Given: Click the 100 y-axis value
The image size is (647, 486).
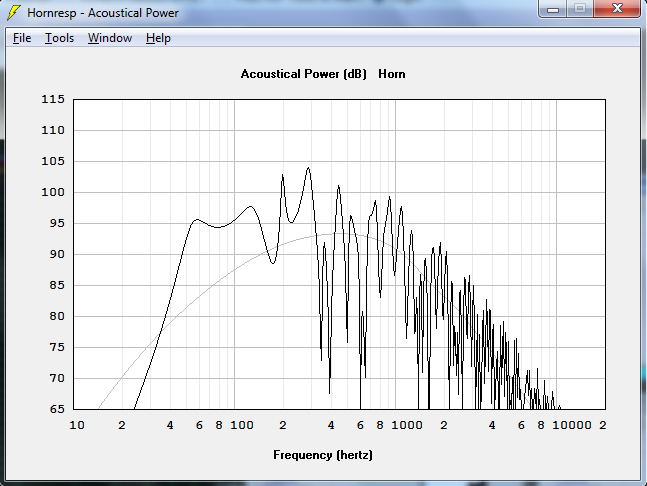Looking at the screenshot, I should [53, 192].
